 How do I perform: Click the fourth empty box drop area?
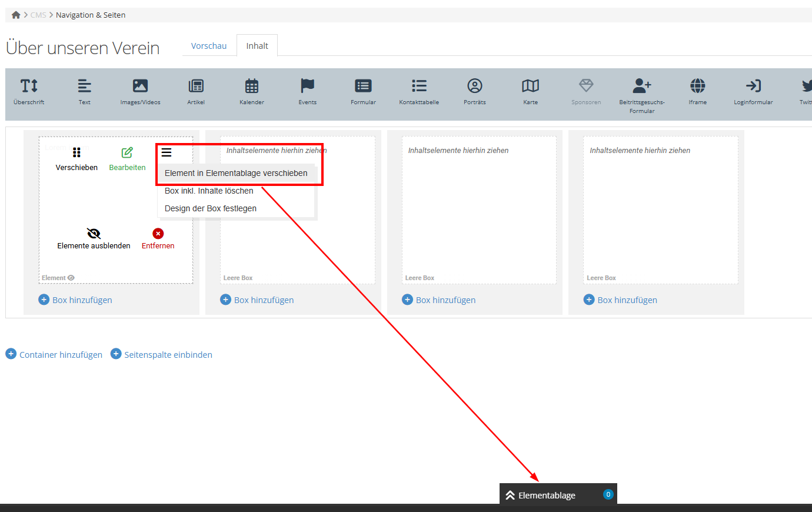coord(661,210)
